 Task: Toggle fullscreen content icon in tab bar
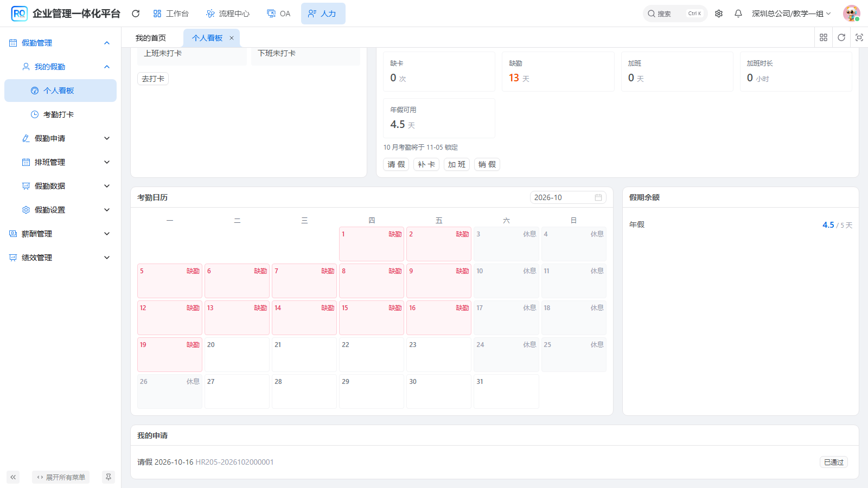tap(859, 37)
